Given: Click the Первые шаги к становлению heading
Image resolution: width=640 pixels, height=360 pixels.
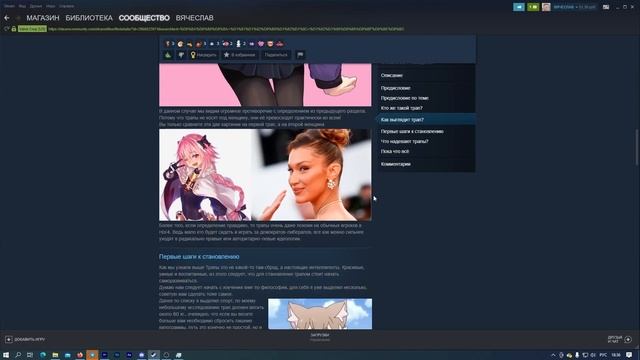Looking at the screenshot, I should pyautogui.click(x=199, y=257).
